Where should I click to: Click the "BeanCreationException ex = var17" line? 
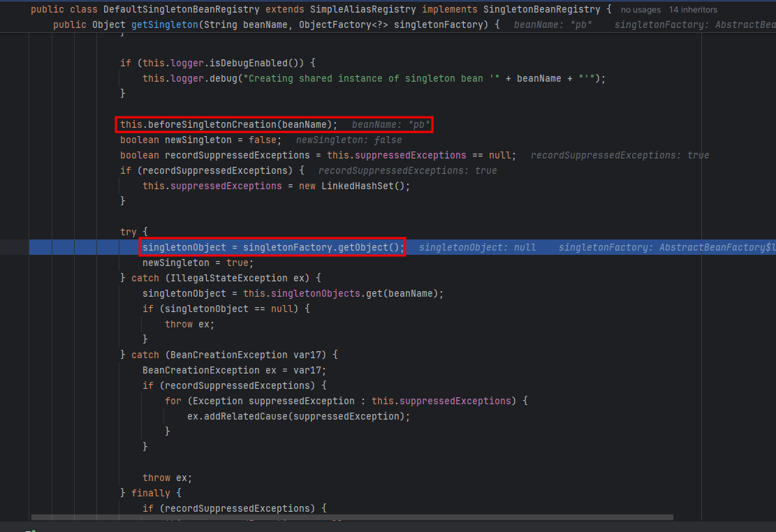(234, 370)
